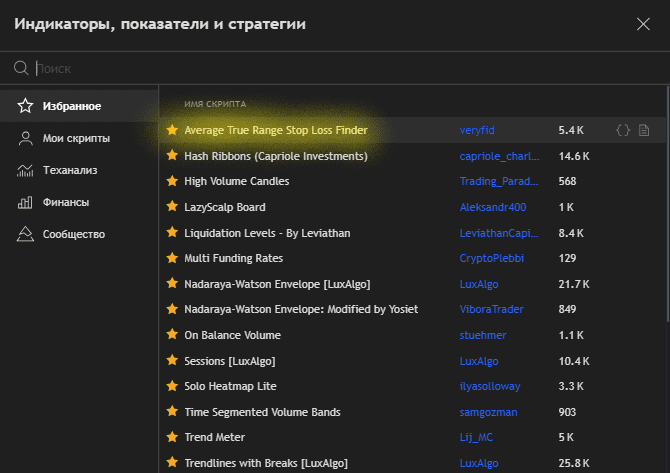Visit the LeviathanCapi... author profile
The width and height of the screenshot is (670, 473).
499,232
